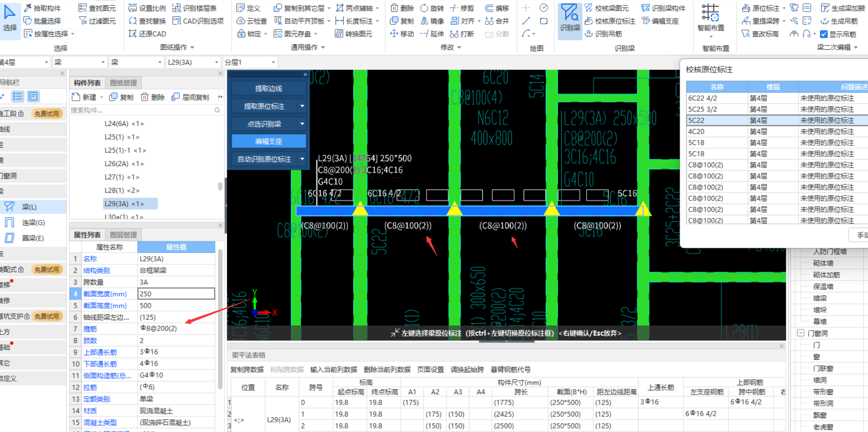Viewport: 868px width, 432px height.
Task: Switch to the 图层管理 tab
Action: pyautogui.click(x=124, y=235)
